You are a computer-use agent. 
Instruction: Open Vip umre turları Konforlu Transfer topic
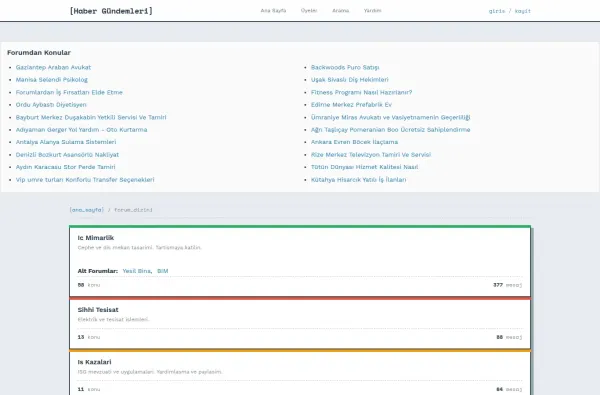coord(85,180)
